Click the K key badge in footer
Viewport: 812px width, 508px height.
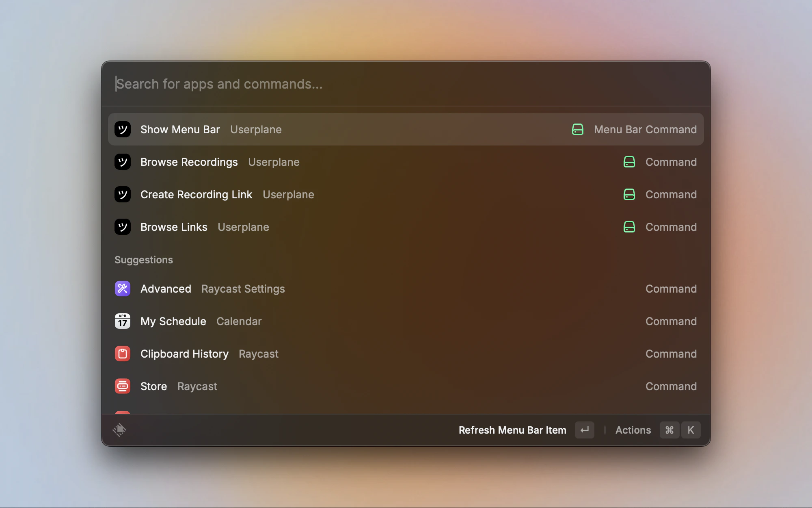point(691,430)
